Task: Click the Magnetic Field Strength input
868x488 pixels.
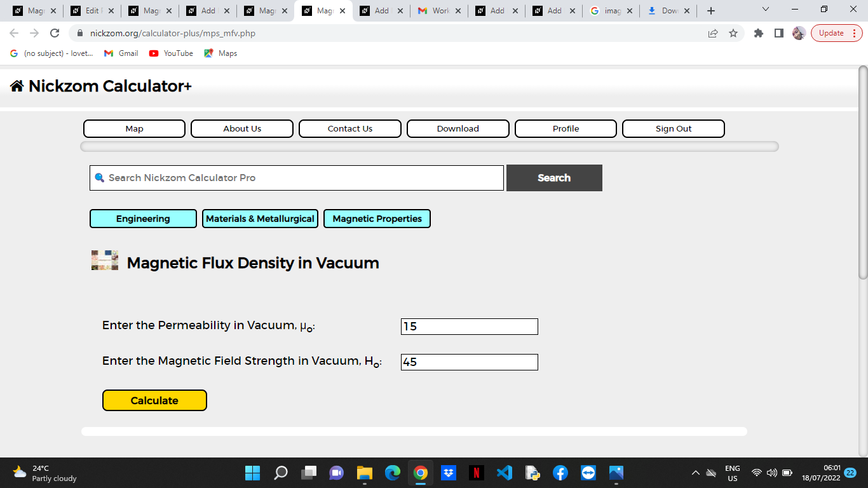Action: (x=470, y=362)
